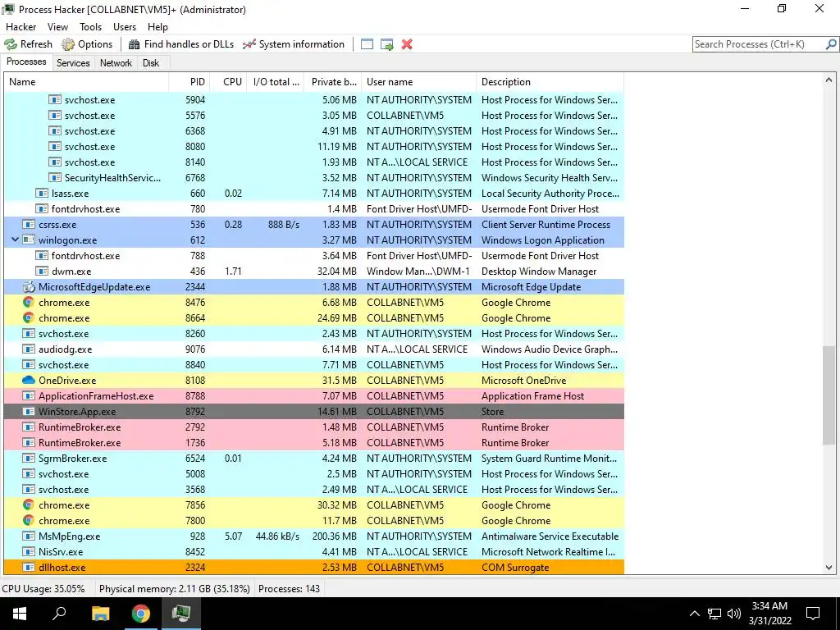
Task: Open Find handles or DLLs
Action: point(181,44)
